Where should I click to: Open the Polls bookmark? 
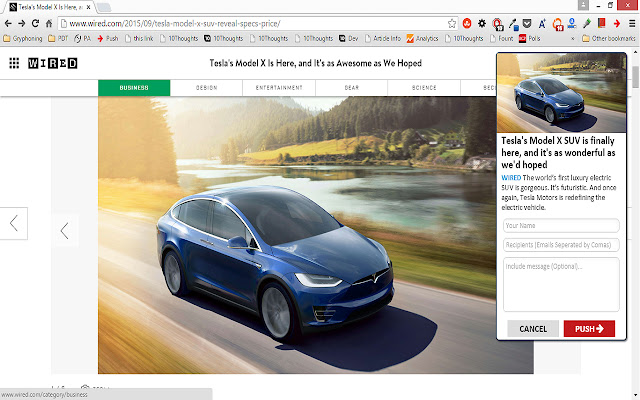[x=530, y=38]
